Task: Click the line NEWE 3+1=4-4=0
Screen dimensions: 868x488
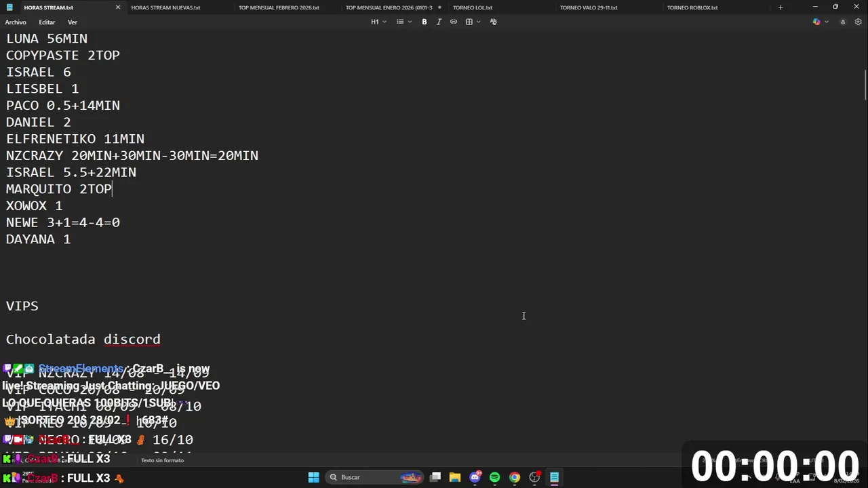Action: 63,222
